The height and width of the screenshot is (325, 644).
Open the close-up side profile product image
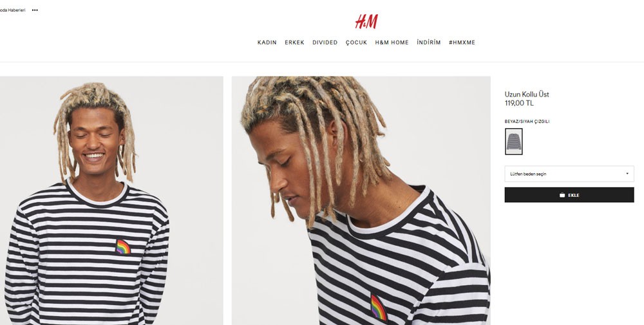(x=361, y=201)
